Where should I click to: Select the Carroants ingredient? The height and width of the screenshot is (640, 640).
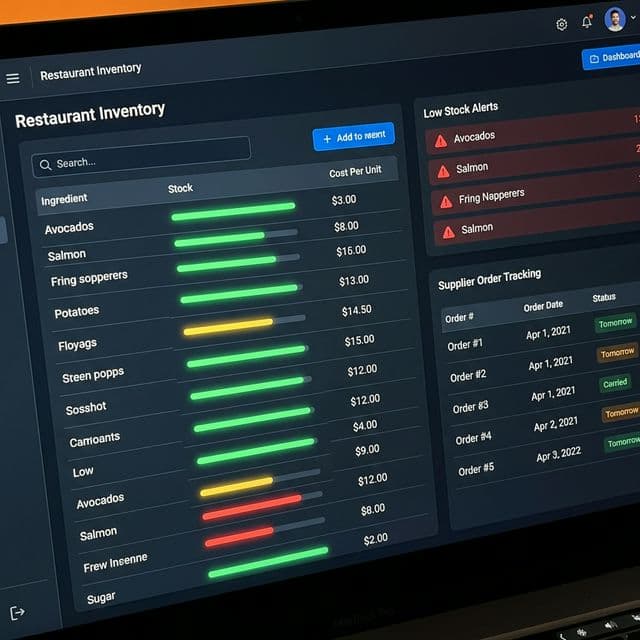(x=95, y=440)
